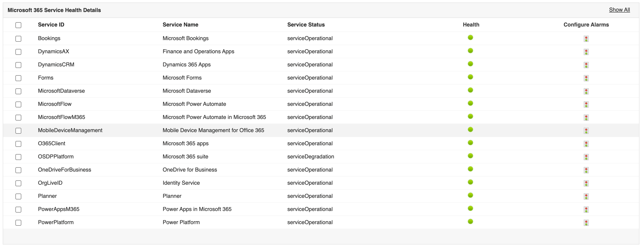
Task: Select the DynamicsAX row checkbox
Action: pyautogui.click(x=18, y=52)
